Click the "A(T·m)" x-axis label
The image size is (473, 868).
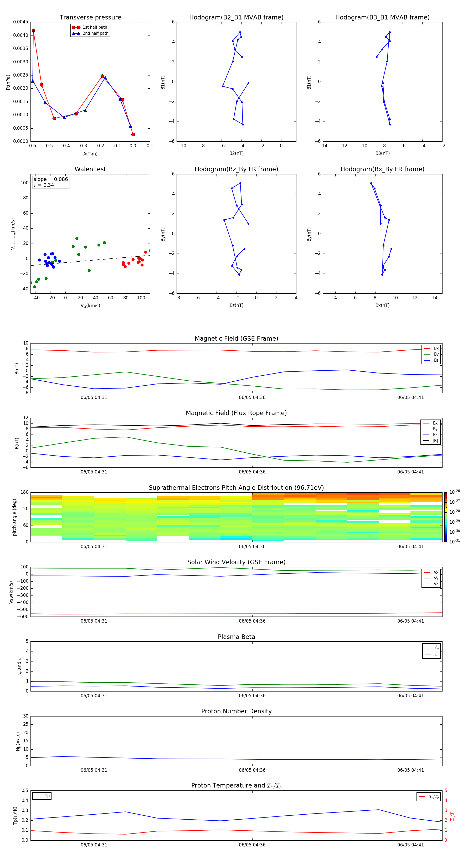(x=90, y=154)
